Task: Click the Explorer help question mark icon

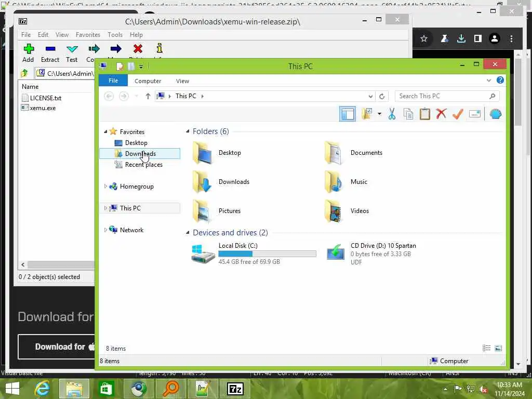Action: point(500,80)
